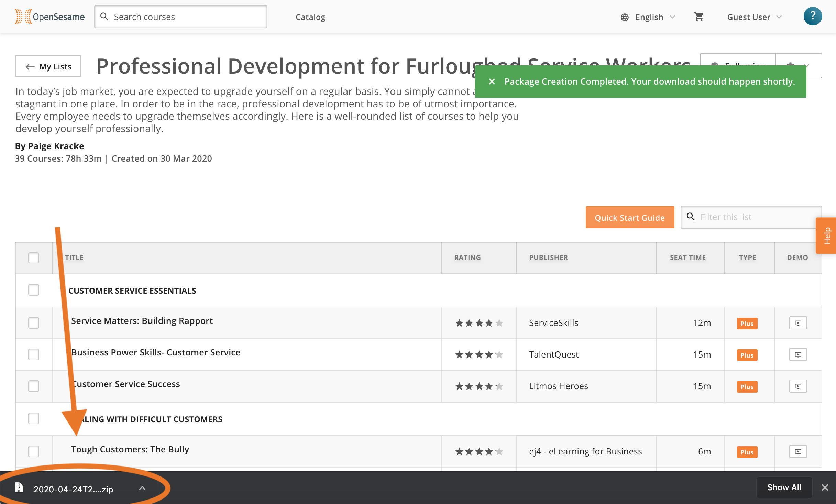Click the Filter this list field
The width and height of the screenshot is (836, 504).
(x=751, y=217)
